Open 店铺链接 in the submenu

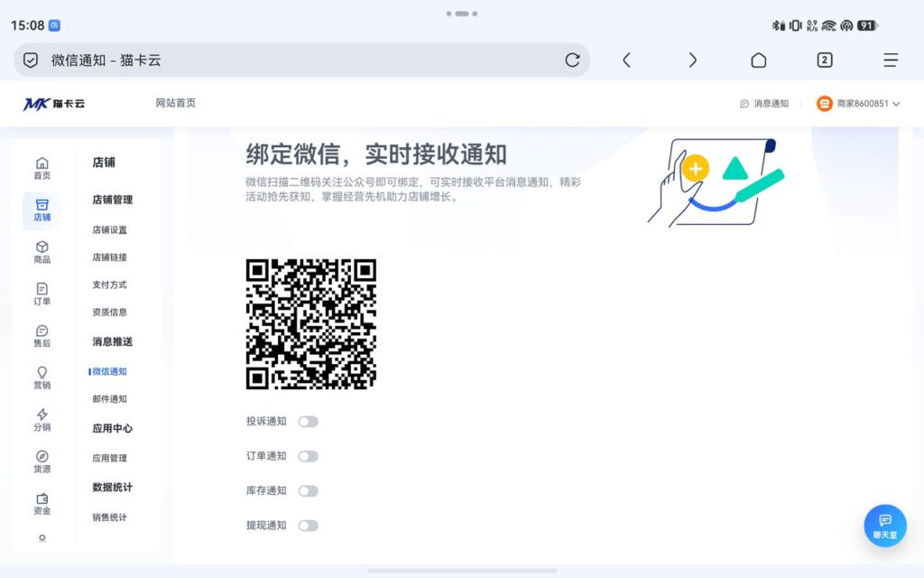tap(109, 256)
